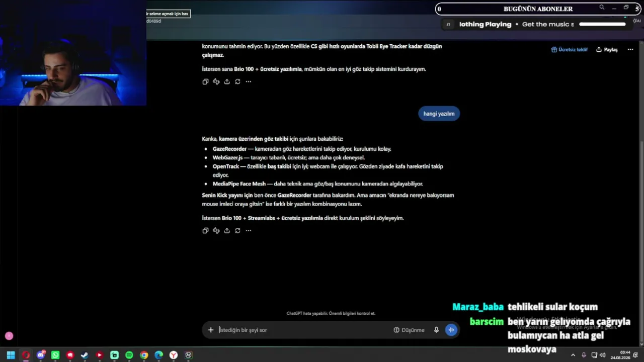Image resolution: width=644 pixels, height=362 pixels.
Task: Start dictation with the microphone icon
Action: 436,330
